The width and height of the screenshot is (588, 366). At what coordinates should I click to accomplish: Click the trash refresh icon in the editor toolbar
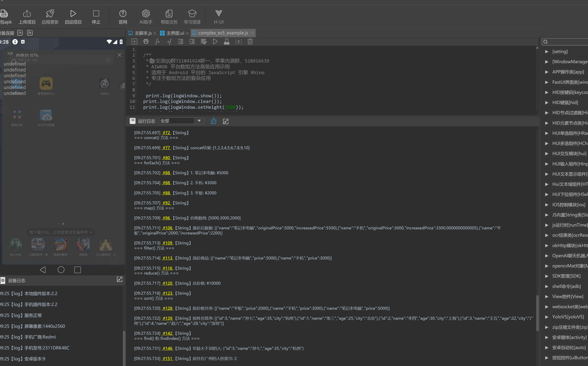click(x=250, y=42)
